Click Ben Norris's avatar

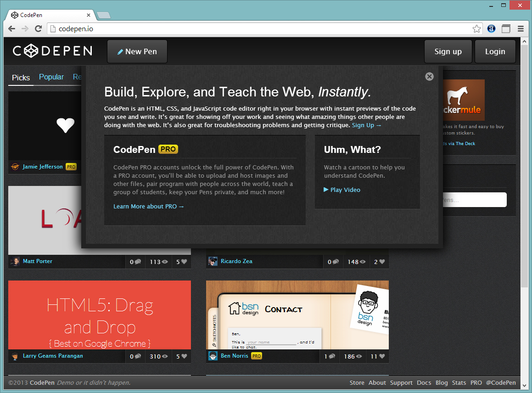213,356
